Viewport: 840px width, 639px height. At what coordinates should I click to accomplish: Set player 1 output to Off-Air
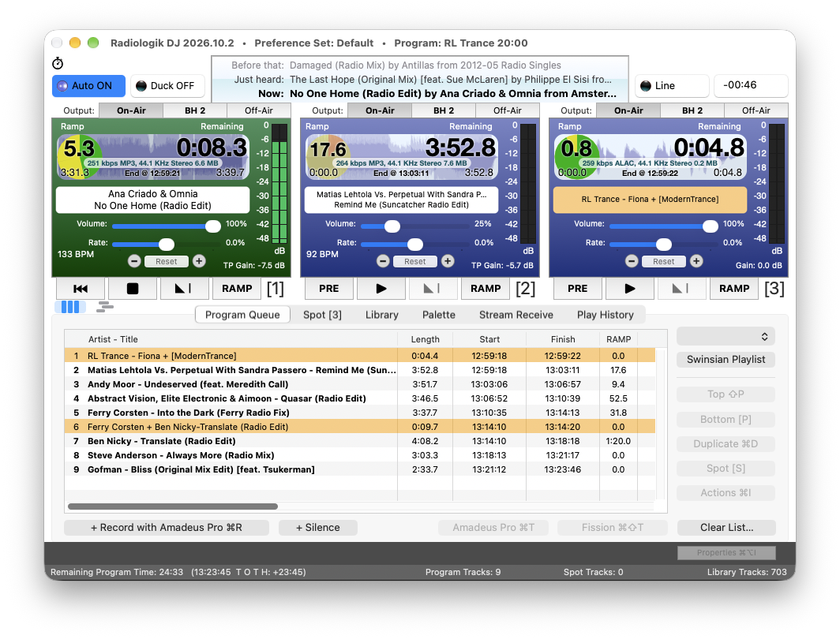[259, 110]
